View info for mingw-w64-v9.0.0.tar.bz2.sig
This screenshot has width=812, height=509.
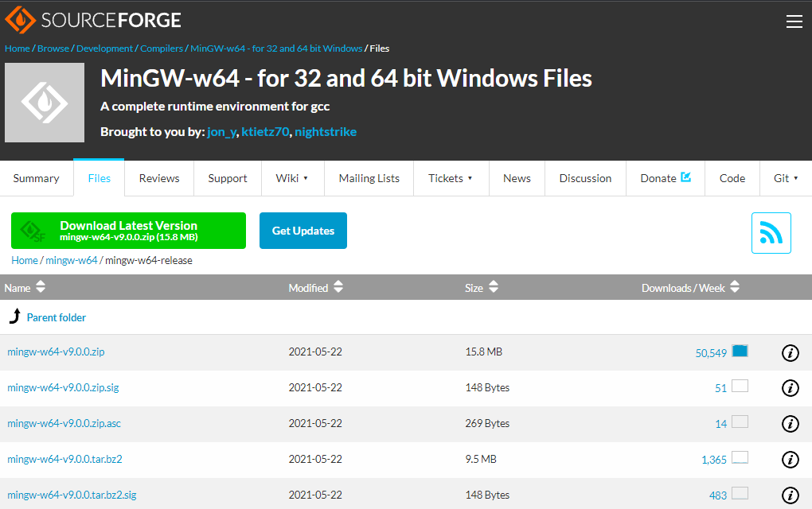[791, 495]
